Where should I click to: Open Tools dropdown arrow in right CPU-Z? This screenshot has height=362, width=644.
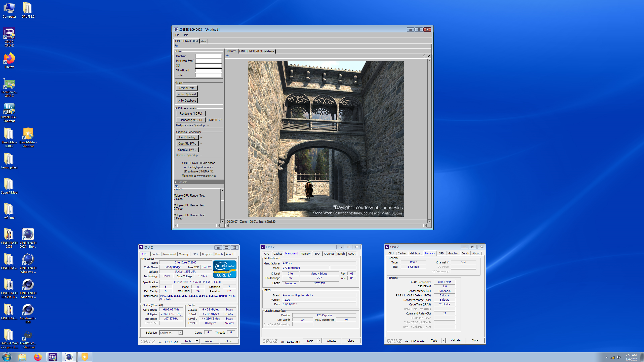point(443,340)
